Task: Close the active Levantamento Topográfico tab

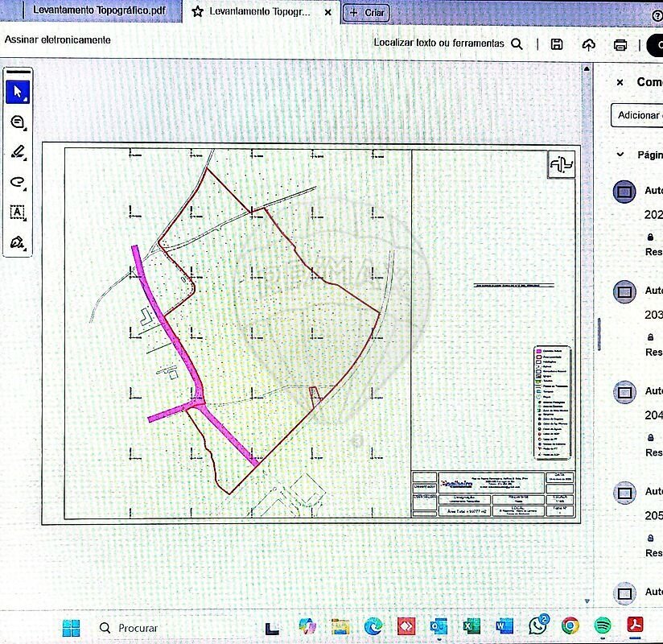Action: pyautogui.click(x=327, y=12)
